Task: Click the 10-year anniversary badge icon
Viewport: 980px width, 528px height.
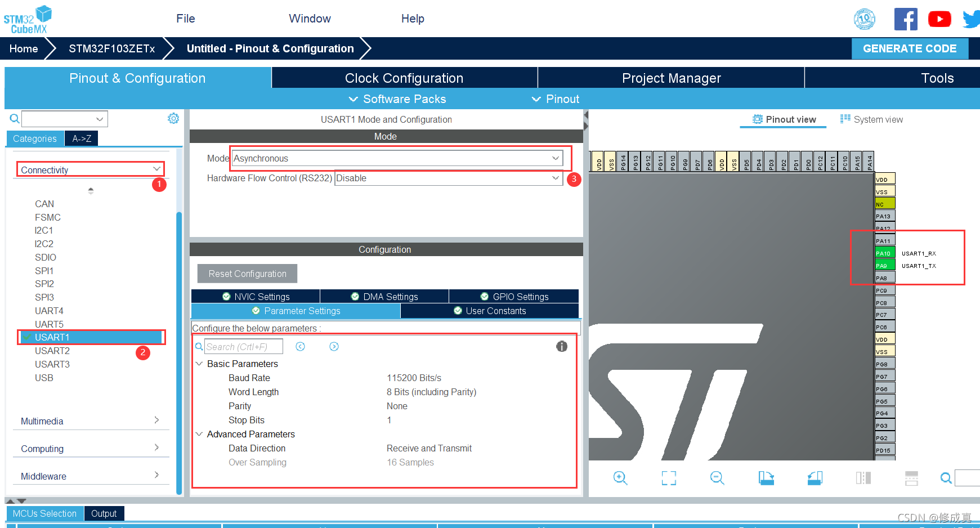Action: click(865, 19)
